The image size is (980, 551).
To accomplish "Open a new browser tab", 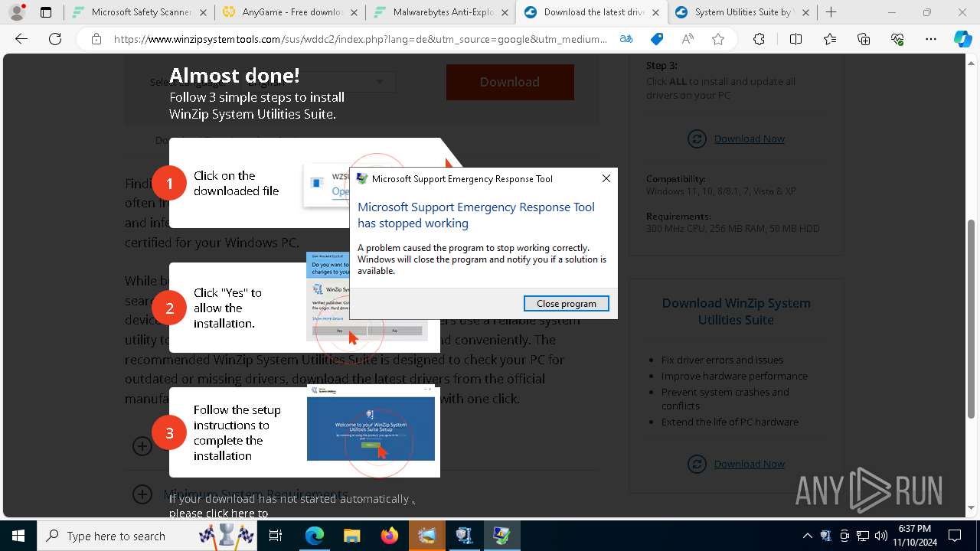I will [831, 12].
